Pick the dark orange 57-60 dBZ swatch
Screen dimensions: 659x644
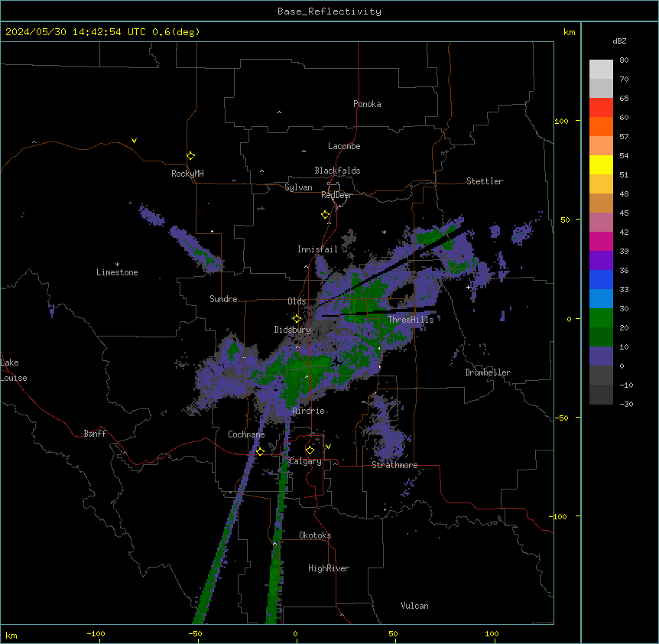point(601,126)
